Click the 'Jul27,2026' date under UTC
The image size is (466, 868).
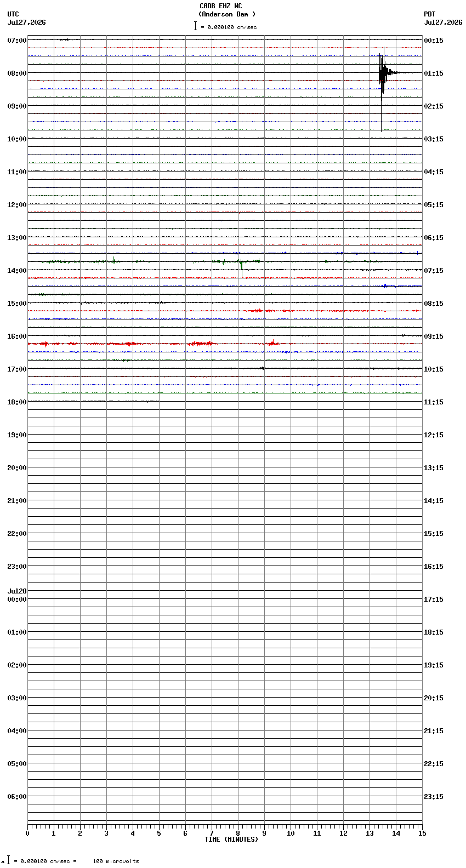click(27, 22)
